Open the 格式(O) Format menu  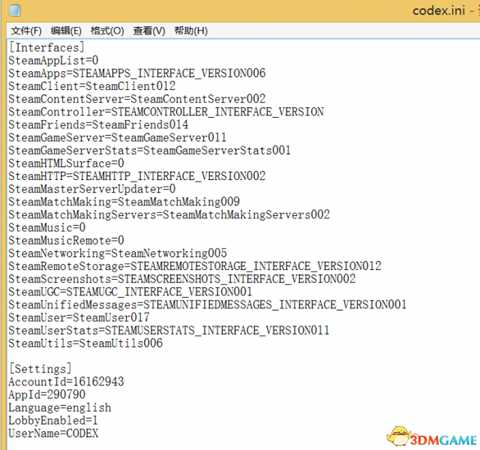[x=108, y=31]
